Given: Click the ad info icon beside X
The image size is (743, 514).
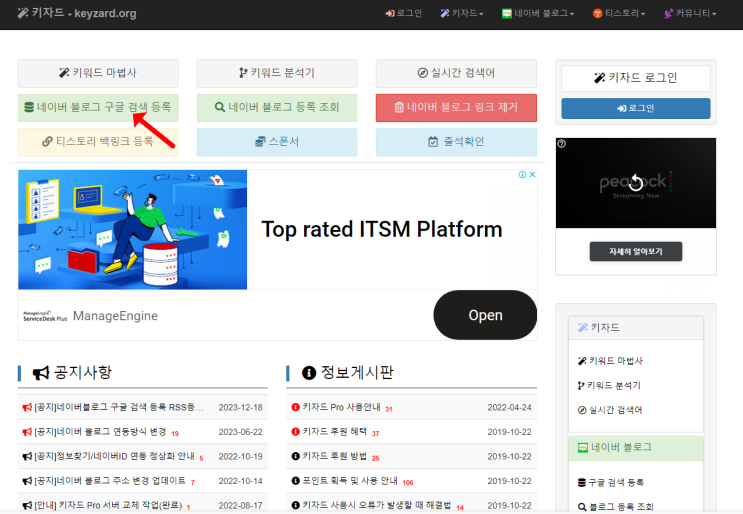Looking at the screenshot, I should point(522,174).
